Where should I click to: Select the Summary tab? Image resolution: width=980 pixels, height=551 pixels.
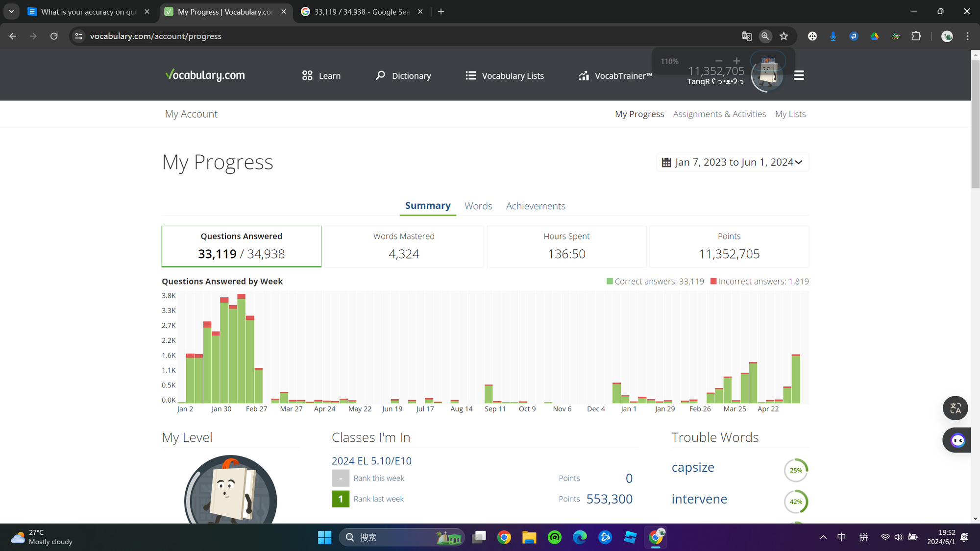(428, 206)
